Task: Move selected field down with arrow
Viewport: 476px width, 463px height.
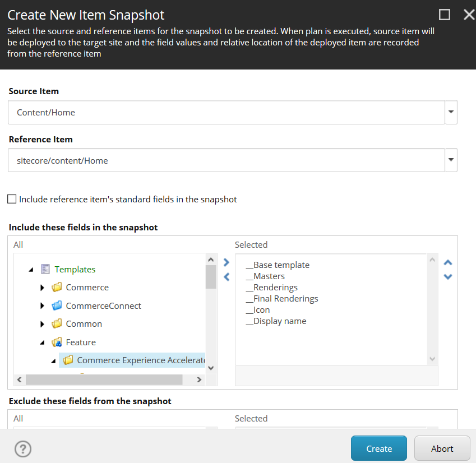Action: [448, 276]
